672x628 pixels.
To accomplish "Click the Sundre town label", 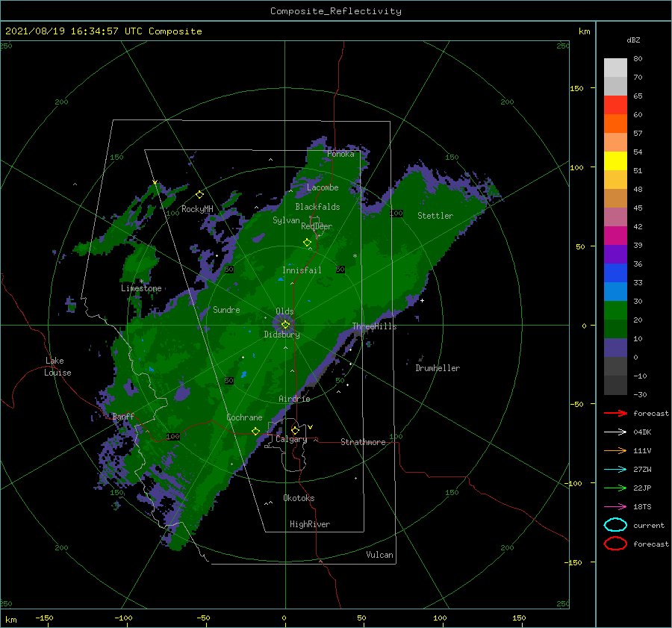I will (226, 309).
